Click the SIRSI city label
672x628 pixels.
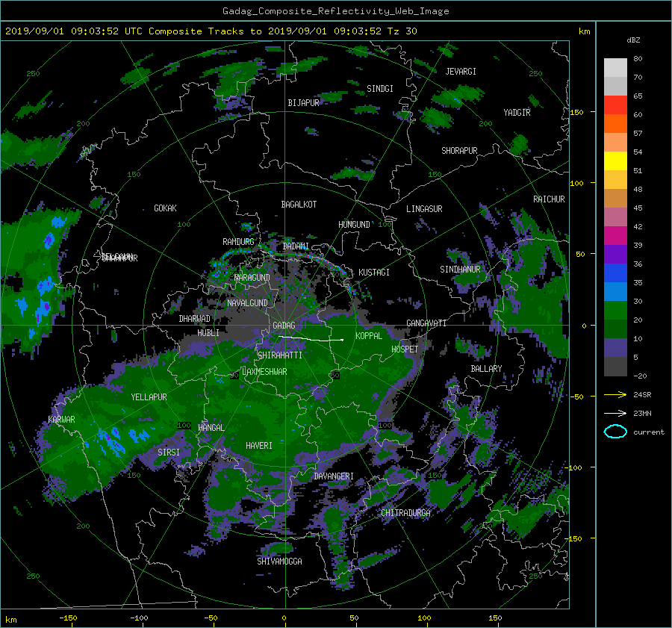coord(169,453)
